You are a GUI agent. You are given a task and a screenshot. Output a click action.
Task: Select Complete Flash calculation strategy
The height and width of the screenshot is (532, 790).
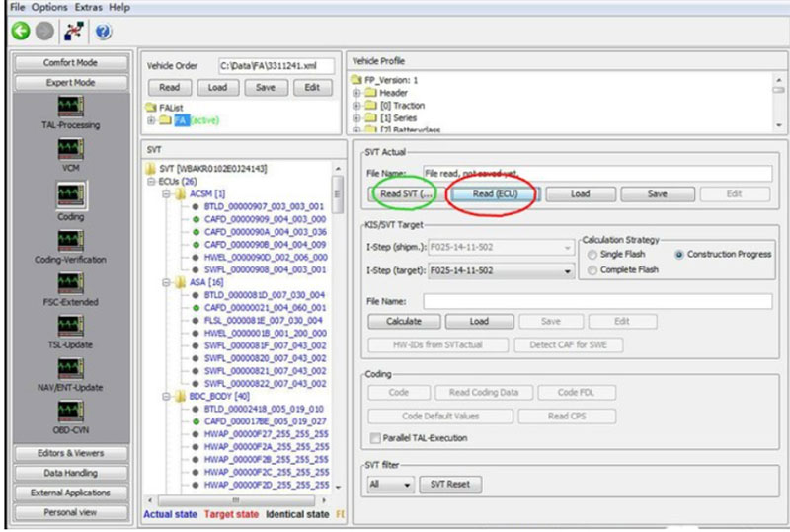tap(592, 270)
